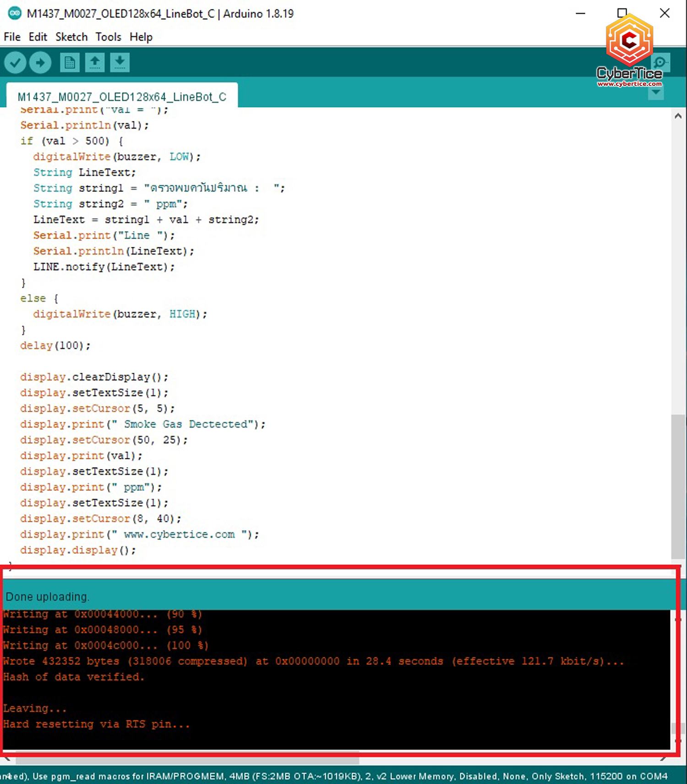Click the Open sketch up-arrow icon
Viewport: 687px width, 784px height.
[x=95, y=62]
